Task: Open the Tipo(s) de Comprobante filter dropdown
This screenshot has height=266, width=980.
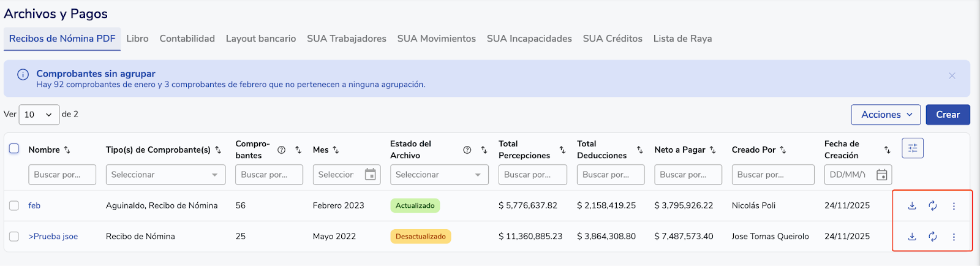Action: [165, 175]
